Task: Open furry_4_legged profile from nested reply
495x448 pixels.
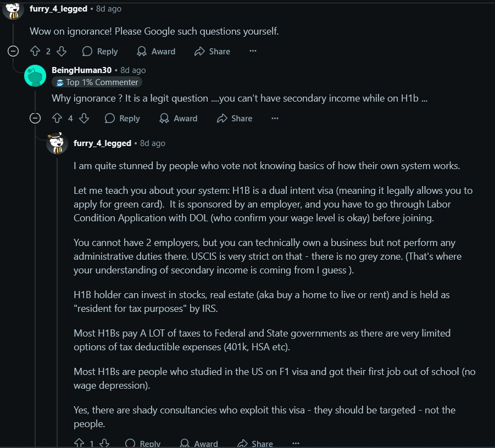Action: 102,143
